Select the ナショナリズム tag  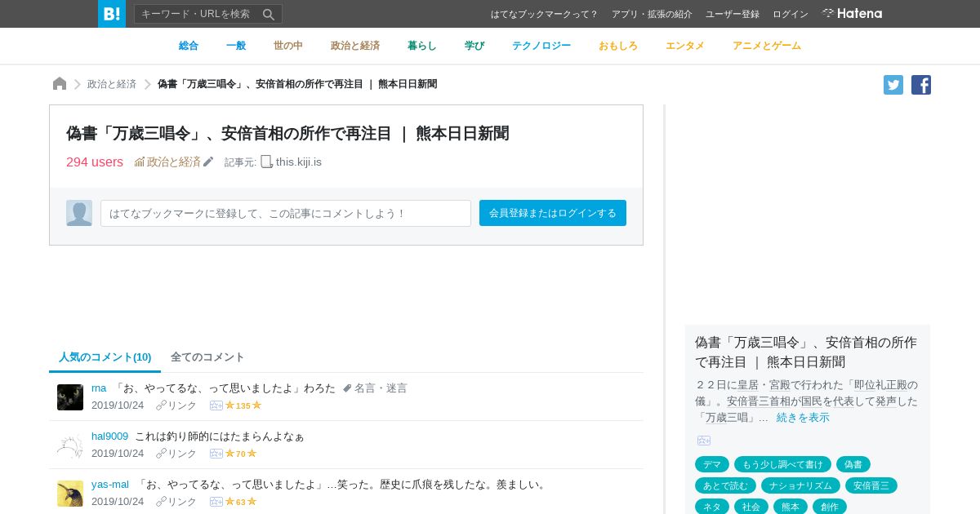pos(800,485)
